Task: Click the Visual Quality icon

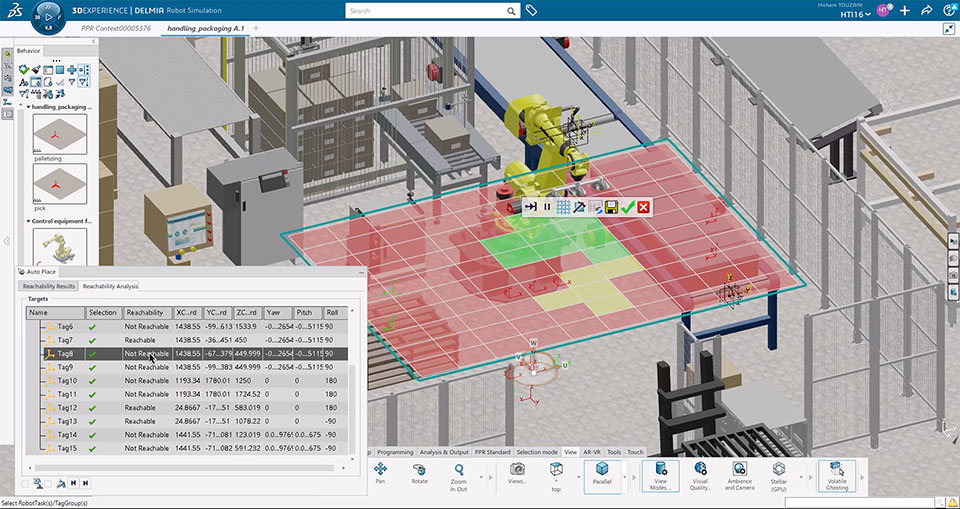Action: click(x=700, y=477)
